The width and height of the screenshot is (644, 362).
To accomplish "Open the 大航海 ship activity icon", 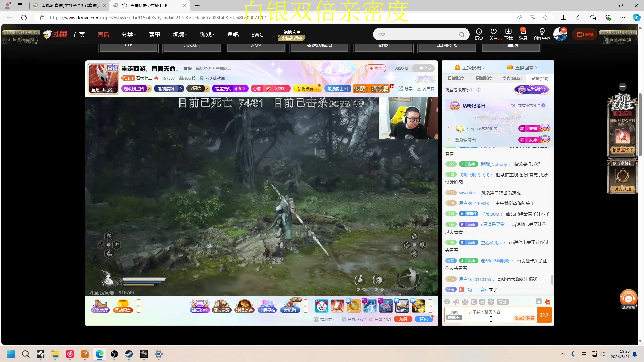I will [x=290, y=306].
